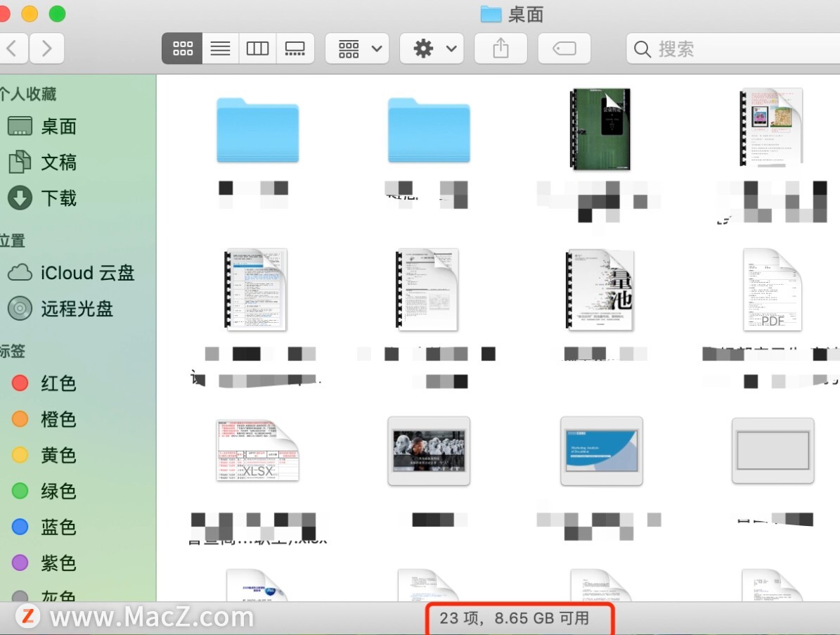840x635 pixels.
Task: Select the document with blue table thumbnail
Action: click(x=256, y=289)
